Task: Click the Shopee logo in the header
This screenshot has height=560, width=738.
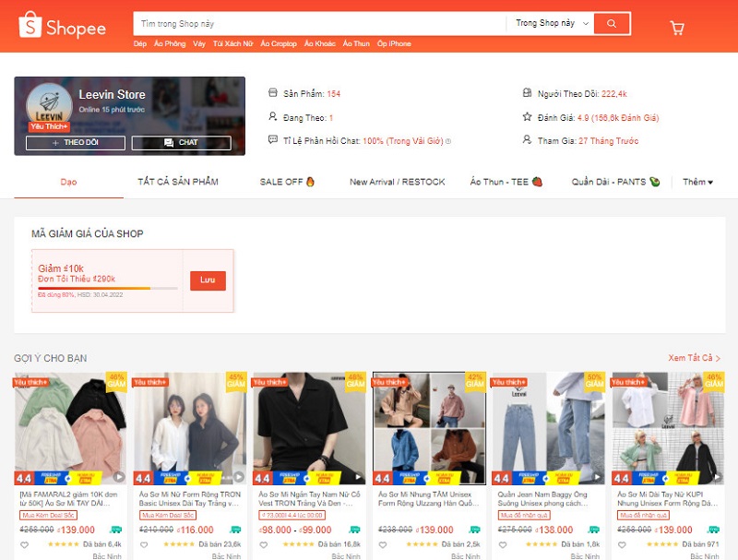Action: 63,27
